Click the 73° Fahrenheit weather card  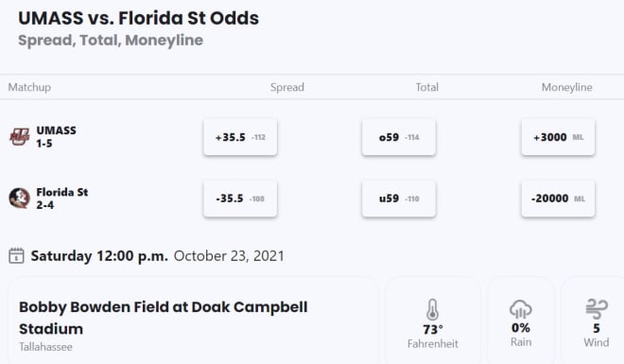433,321
